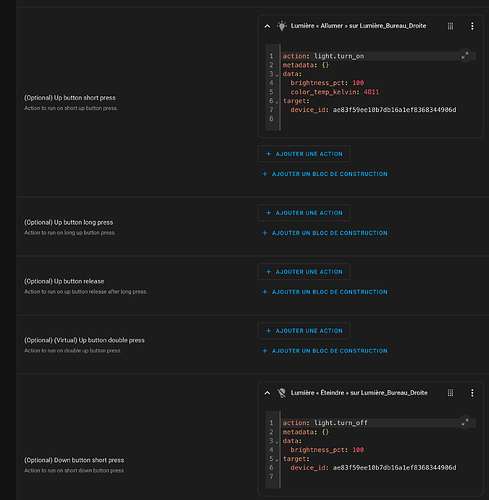Screen dimensions: 489x500
Task: Collapse the Lumière Éteindre action card
Action: (267, 393)
